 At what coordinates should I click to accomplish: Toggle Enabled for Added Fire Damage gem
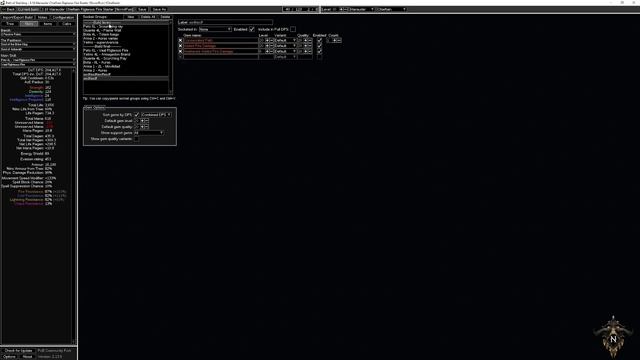pos(320,46)
